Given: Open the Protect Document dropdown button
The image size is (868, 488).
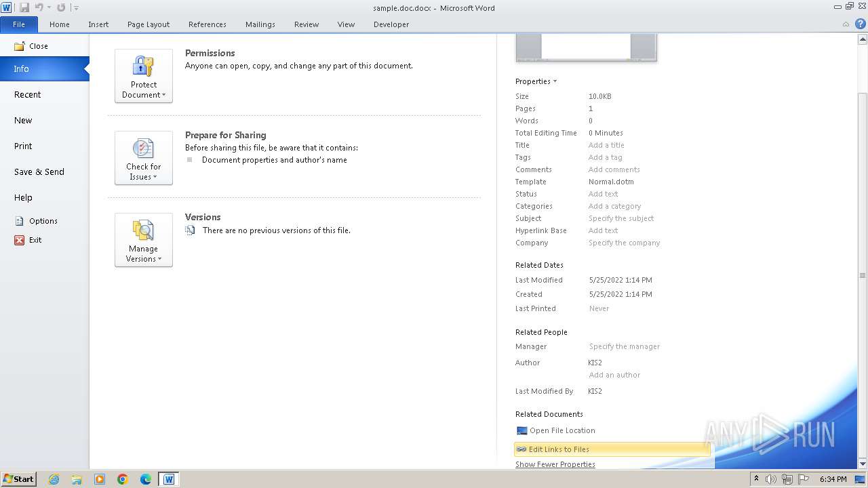Looking at the screenshot, I should click(144, 76).
